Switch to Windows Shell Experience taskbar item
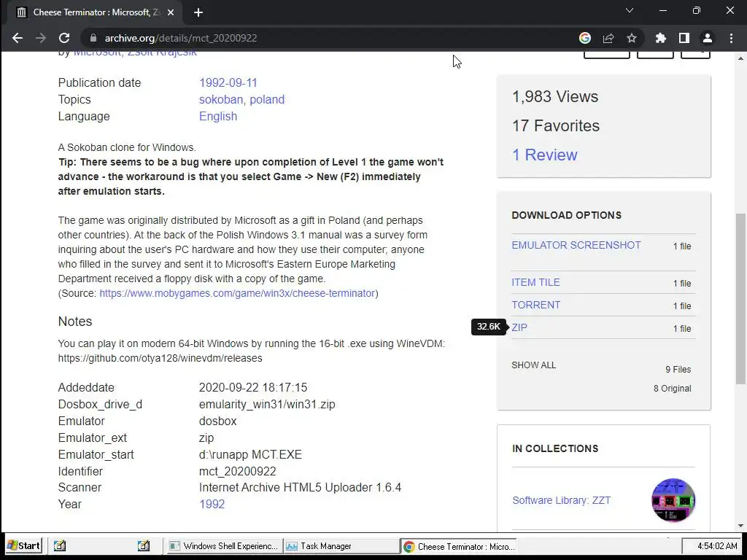Viewport: 747px width, 560px height. point(224,546)
